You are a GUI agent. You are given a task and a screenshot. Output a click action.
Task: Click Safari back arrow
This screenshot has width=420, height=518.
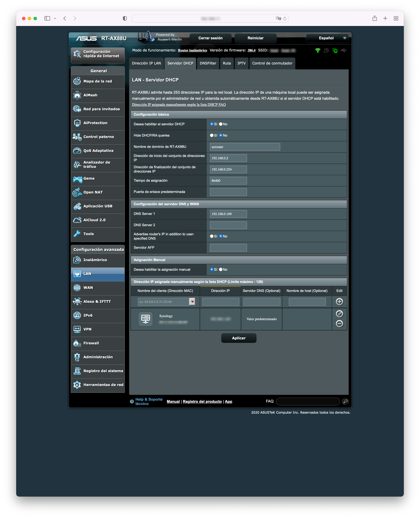click(65, 18)
